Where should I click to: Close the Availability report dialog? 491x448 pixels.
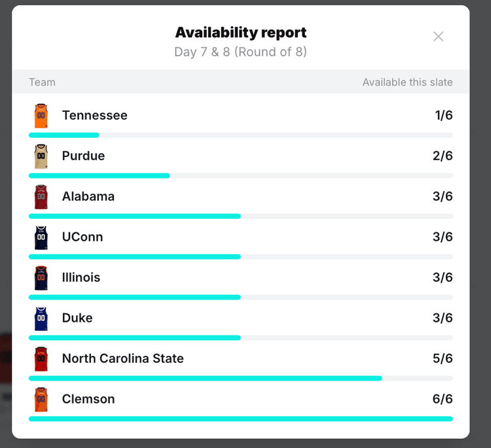point(439,37)
